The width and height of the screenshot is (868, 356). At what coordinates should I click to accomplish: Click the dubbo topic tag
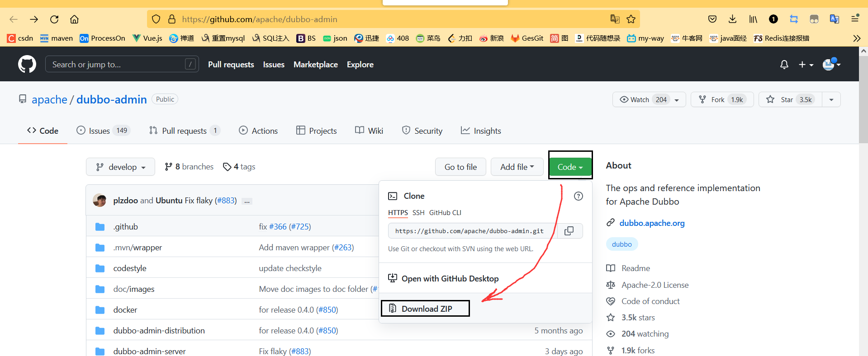pyautogui.click(x=622, y=244)
